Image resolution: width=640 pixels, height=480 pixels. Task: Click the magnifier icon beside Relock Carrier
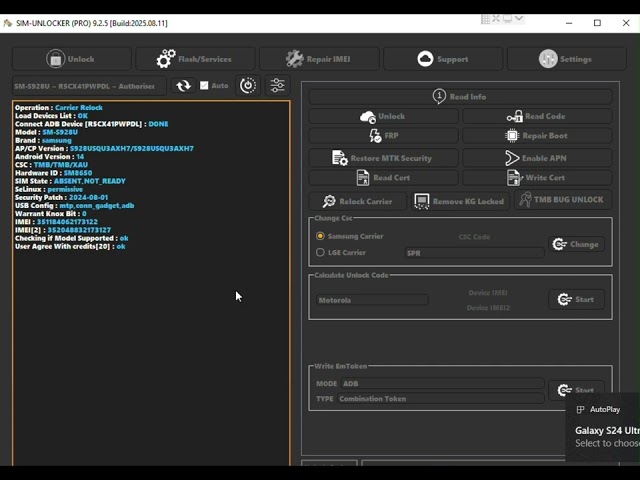pos(329,201)
